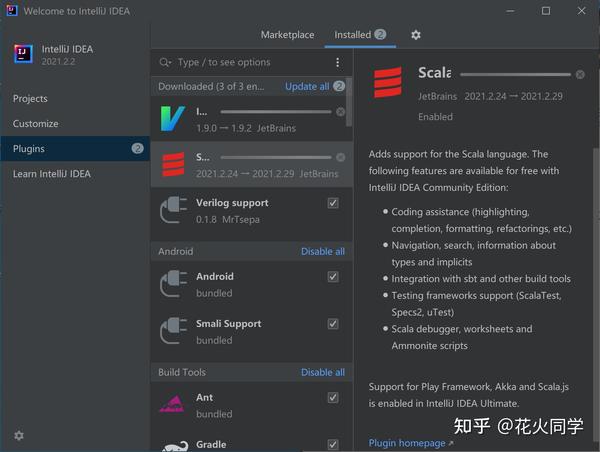Click the Scala update progress bar in details
Screen dimensions: 600x452
[514, 74]
